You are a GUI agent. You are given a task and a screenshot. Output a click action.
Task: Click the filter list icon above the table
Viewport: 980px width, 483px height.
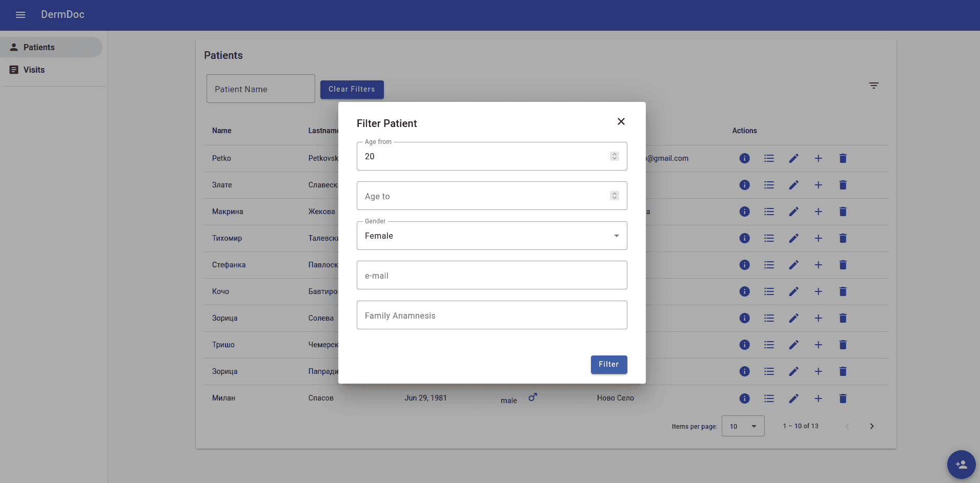pos(873,86)
